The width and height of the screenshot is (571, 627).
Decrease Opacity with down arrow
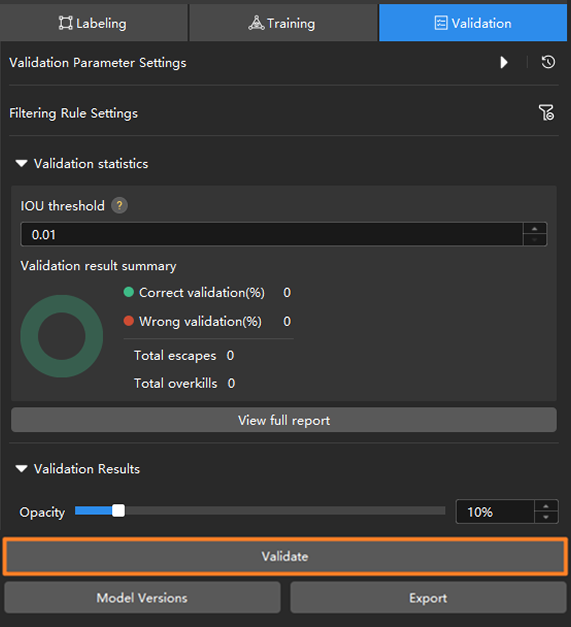click(x=546, y=517)
